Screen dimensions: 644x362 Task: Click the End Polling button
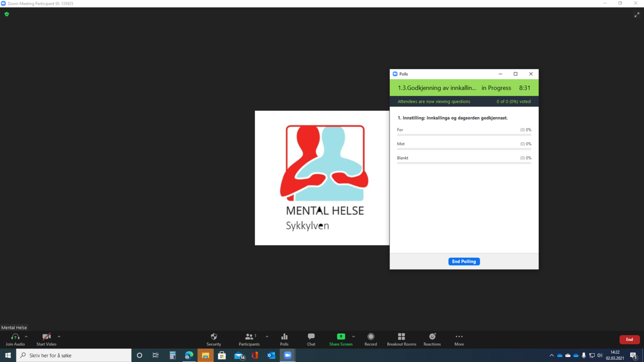click(464, 261)
